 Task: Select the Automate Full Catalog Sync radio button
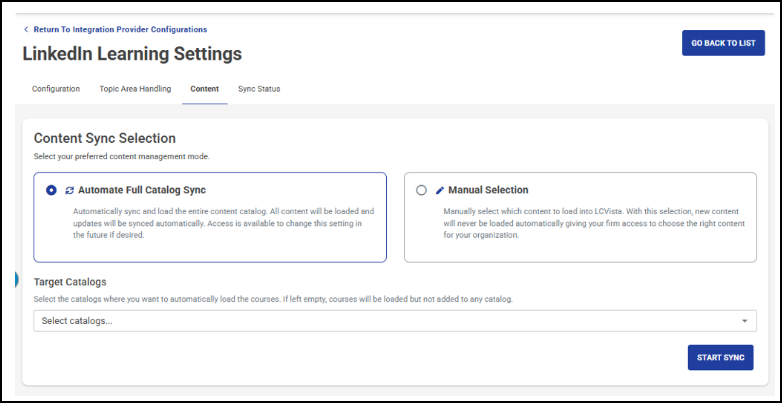(x=52, y=190)
